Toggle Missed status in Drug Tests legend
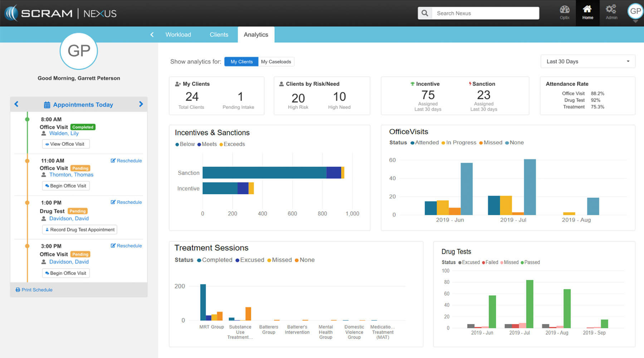This screenshot has width=644, height=358. pos(509,262)
